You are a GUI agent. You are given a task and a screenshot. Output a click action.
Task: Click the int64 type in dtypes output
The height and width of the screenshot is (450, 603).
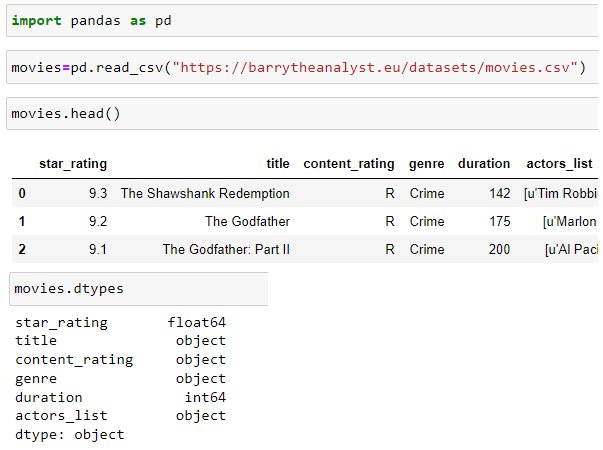coord(204,397)
